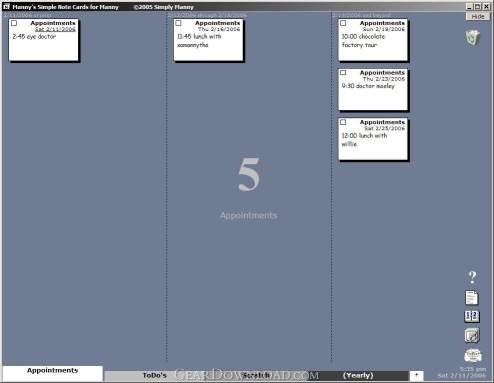
Task: Open the calendar flip-date icon
Action: click(x=472, y=316)
